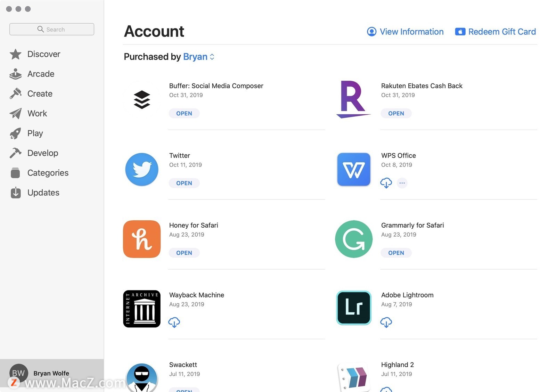Select the Play rocket icon

pos(15,133)
